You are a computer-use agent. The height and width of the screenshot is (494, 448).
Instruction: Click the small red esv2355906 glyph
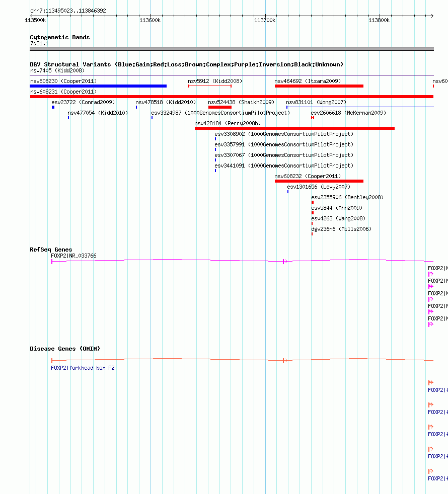pyautogui.click(x=313, y=202)
